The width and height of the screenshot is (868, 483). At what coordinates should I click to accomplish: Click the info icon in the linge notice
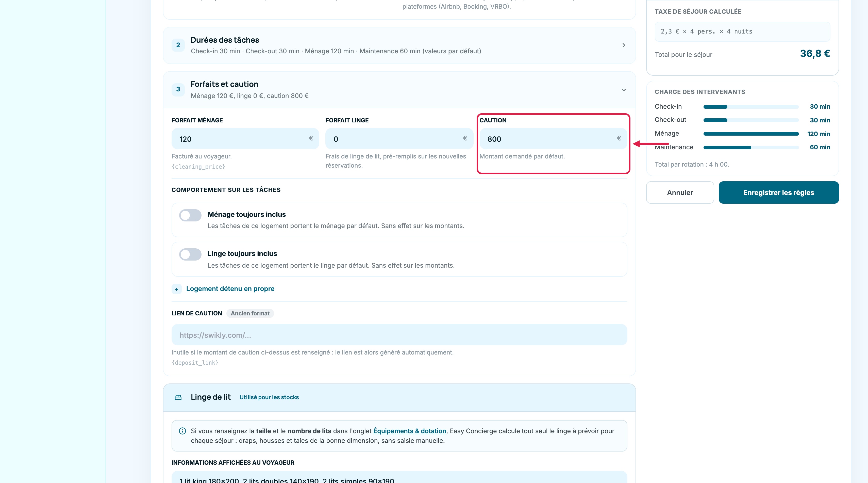182,431
